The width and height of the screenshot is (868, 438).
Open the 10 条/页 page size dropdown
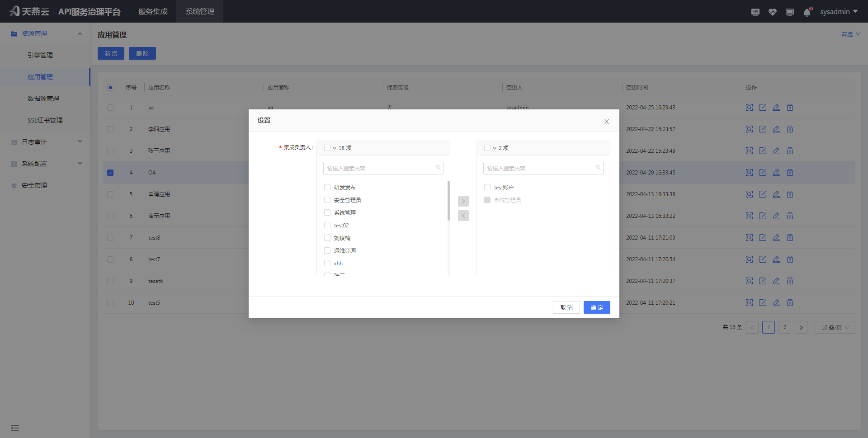tap(834, 327)
